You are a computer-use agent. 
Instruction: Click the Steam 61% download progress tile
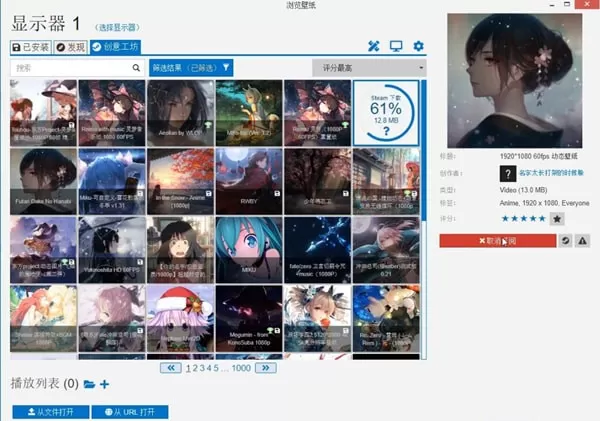[386, 113]
